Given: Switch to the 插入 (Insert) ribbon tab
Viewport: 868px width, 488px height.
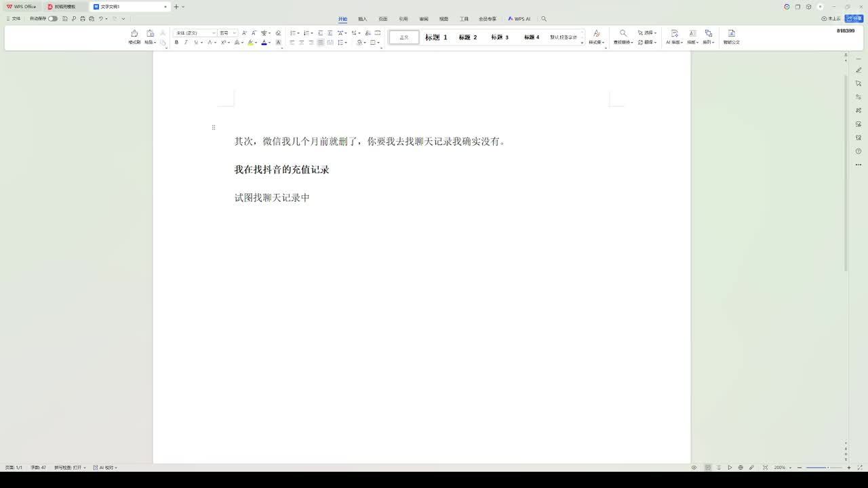Looking at the screenshot, I should coord(362,19).
